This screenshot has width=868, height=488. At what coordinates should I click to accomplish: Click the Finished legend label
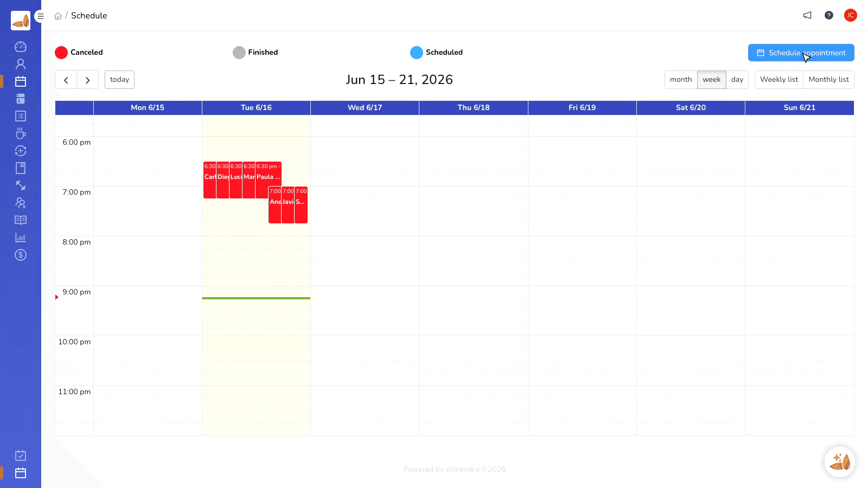coord(263,53)
